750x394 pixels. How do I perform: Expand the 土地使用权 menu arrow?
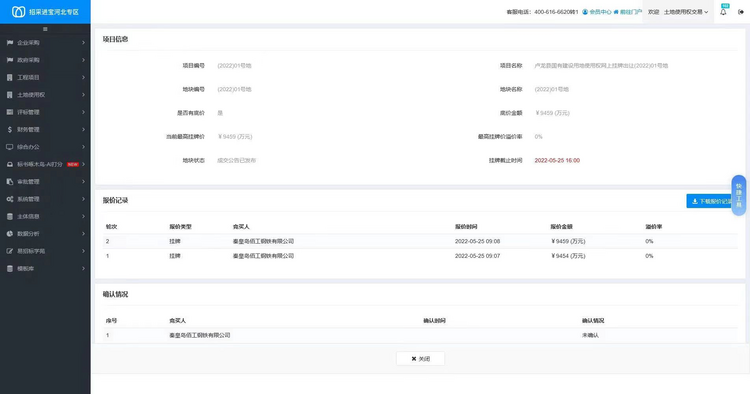click(83, 95)
